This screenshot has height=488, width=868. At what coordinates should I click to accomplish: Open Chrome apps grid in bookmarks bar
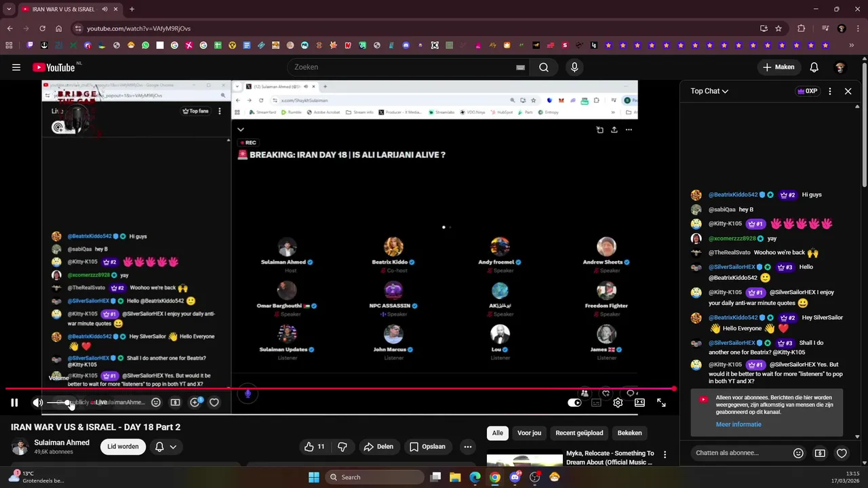(x=9, y=45)
